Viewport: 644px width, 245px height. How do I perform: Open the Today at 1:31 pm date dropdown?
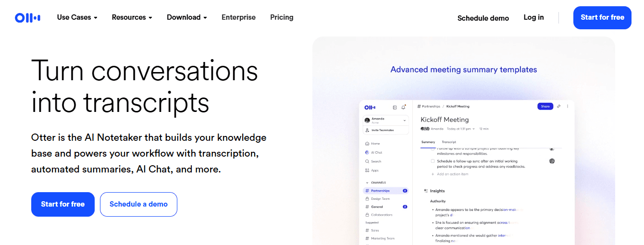coord(460,129)
